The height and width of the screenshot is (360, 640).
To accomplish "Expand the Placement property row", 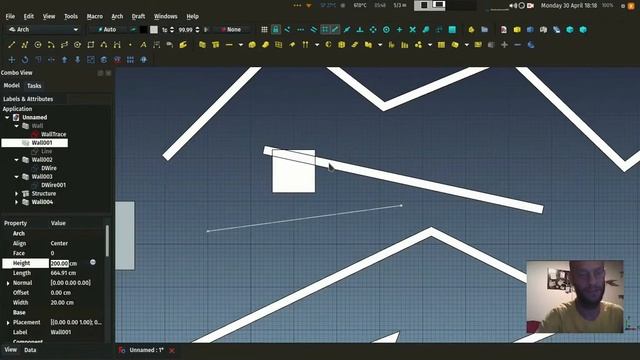I will click(x=8, y=322).
